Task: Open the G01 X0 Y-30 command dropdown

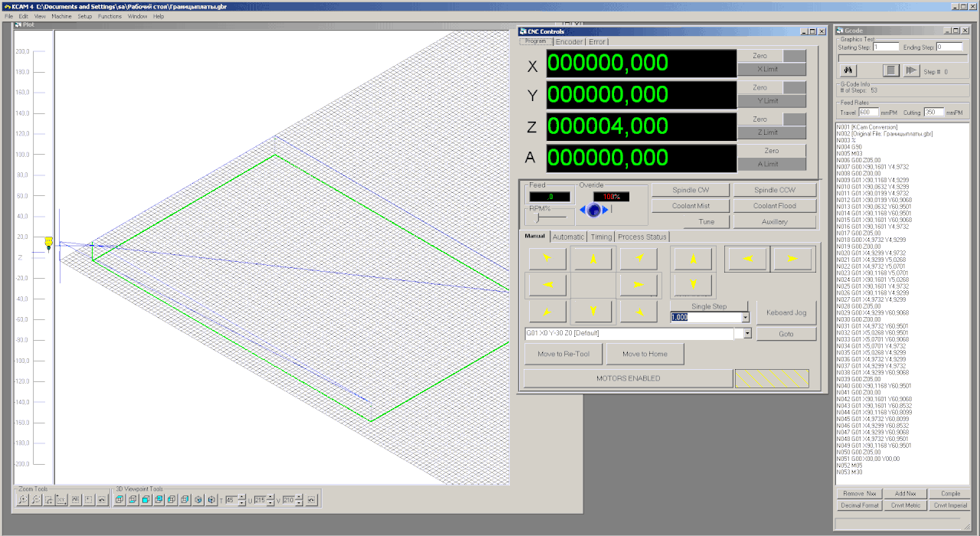Action: (748, 334)
